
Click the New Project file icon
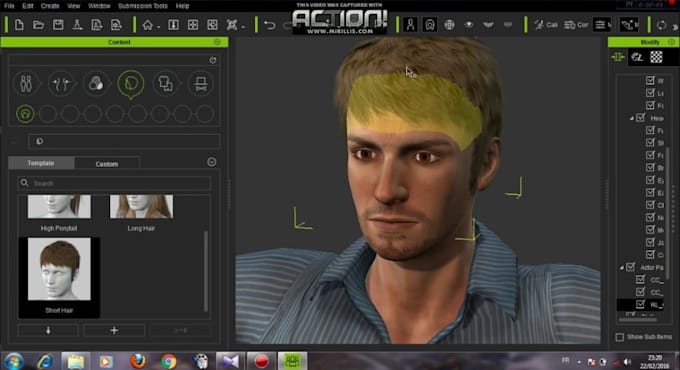click(x=19, y=25)
